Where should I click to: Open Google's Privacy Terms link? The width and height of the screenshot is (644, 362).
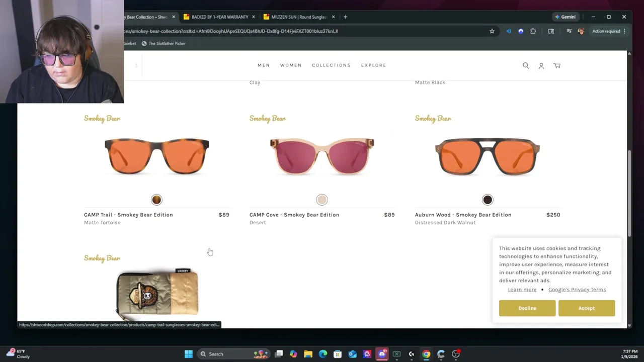pyautogui.click(x=577, y=290)
